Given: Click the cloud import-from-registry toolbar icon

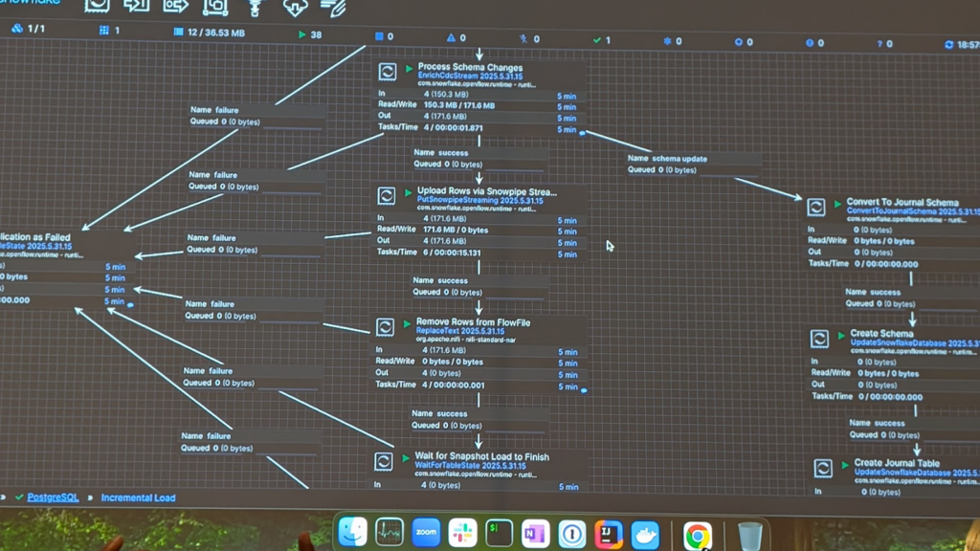Looking at the screenshot, I should pos(295,8).
